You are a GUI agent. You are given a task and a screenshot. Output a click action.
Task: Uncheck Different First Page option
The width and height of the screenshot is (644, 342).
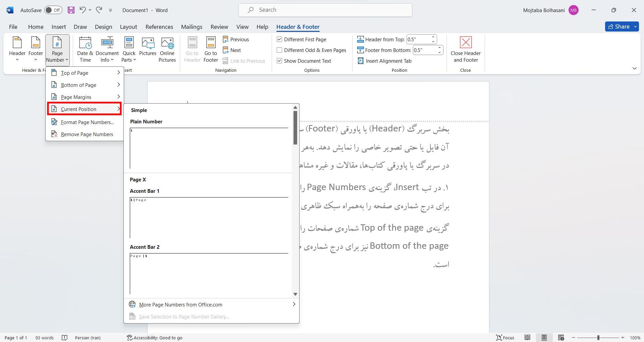pyautogui.click(x=279, y=39)
